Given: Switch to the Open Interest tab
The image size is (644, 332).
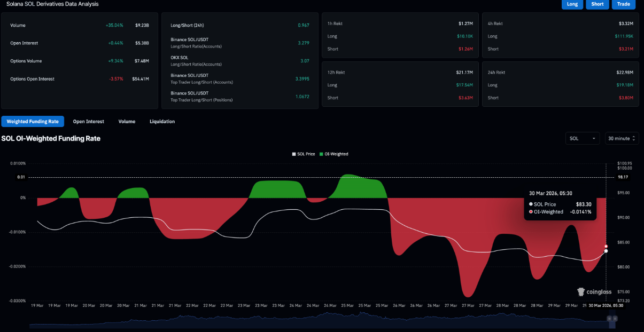Looking at the screenshot, I should [x=88, y=121].
